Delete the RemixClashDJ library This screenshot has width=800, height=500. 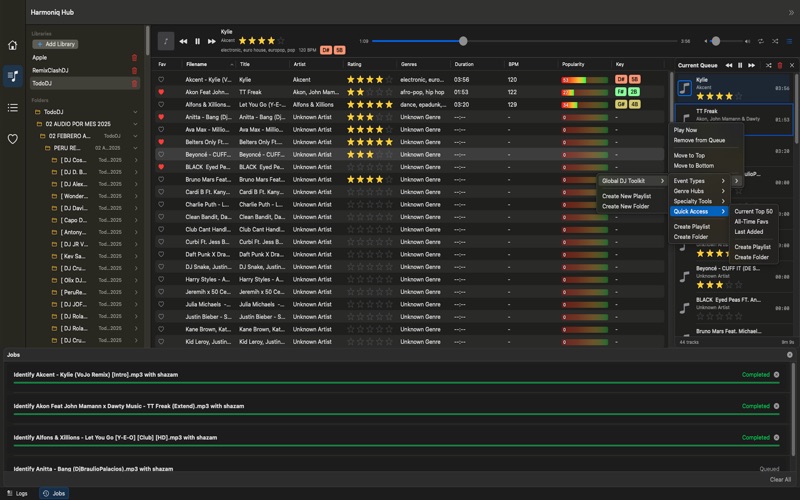[x=134, y=70]
